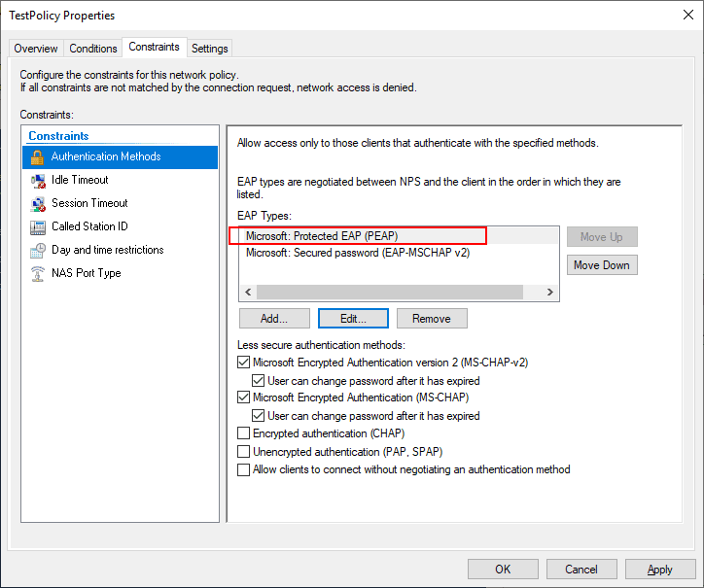Toggle Allow clients to connect without negotiating
This screenshot has width=704, height=588.
click(x=244, y=469)
